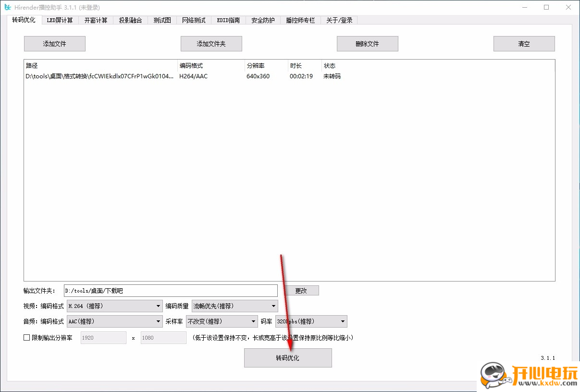Click the Hirender app logo icon

(8, 7)
